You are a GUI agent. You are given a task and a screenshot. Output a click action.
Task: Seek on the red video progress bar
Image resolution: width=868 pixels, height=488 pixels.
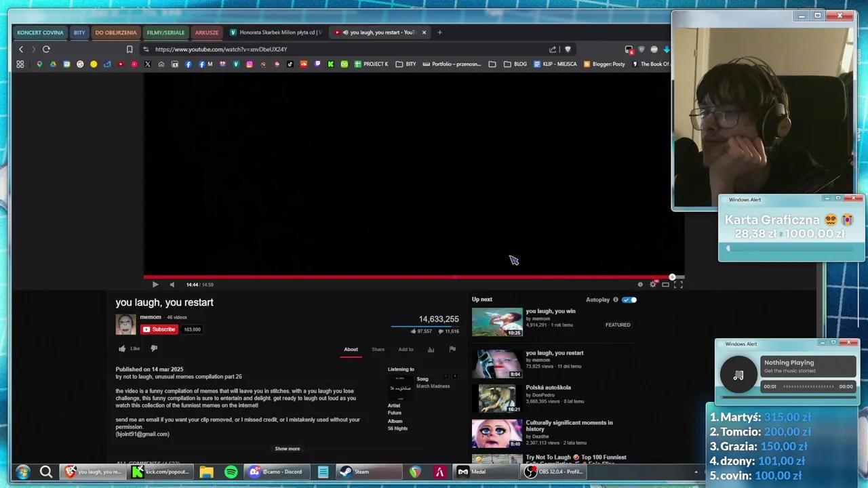click(414, 277)
